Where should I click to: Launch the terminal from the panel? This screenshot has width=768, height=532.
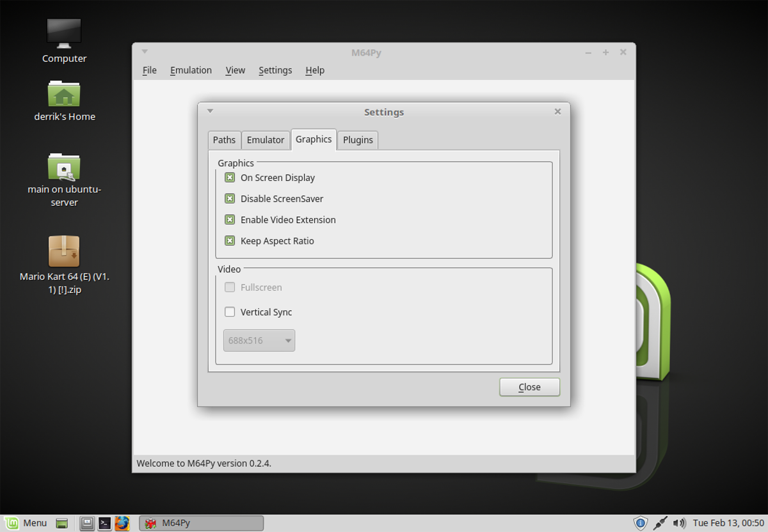(104, 524)
